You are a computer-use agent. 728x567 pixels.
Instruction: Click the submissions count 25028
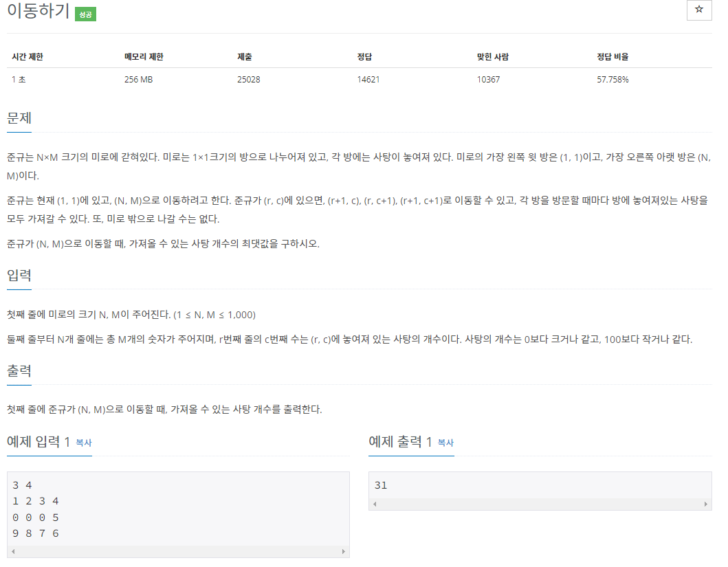click(248, 79)
